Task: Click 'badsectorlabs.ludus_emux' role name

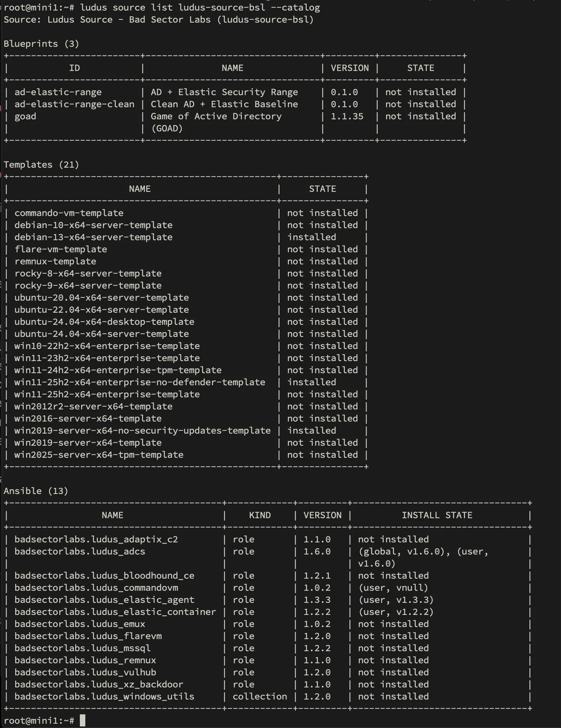Action: (x=80, y=624)
